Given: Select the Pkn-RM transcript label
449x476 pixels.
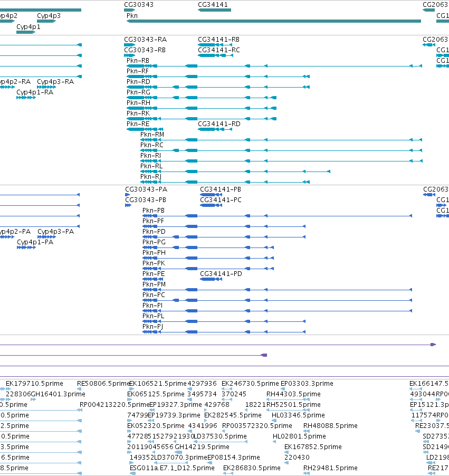Looking at the screenshot, I should click(x=152, y=135).
